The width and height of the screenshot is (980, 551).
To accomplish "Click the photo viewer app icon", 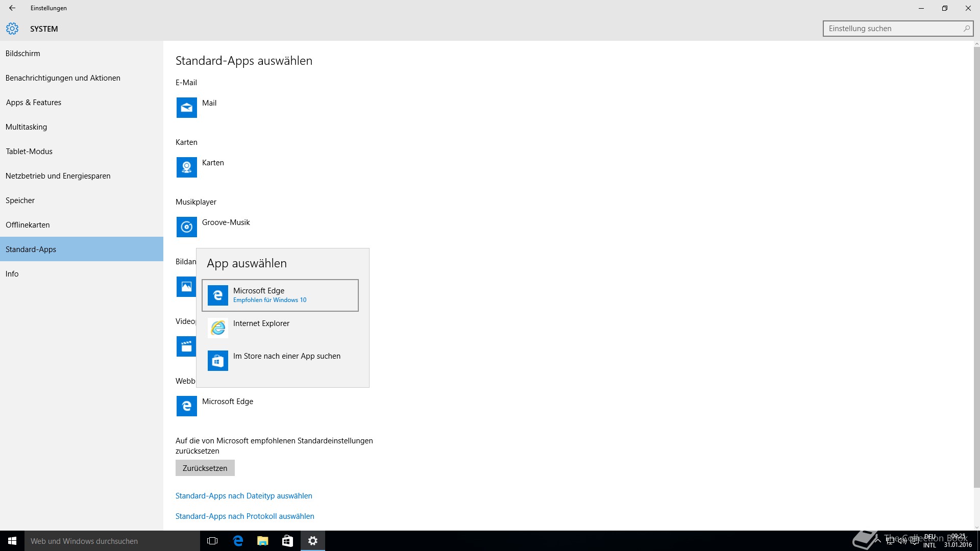I will coord(186,287).
